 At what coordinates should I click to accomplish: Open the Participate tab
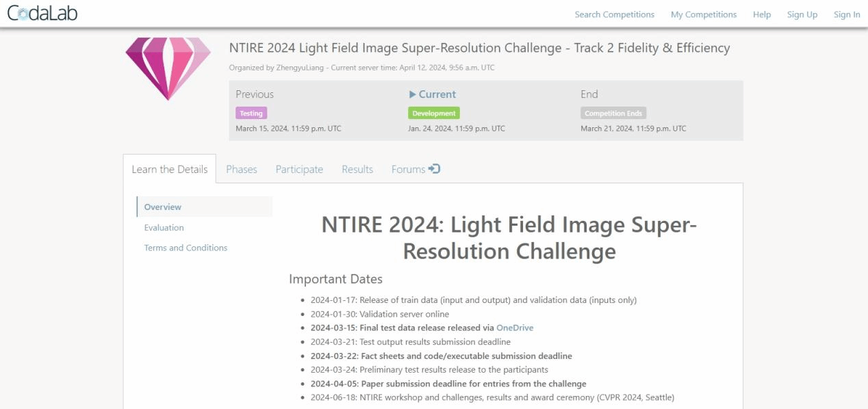299,169
